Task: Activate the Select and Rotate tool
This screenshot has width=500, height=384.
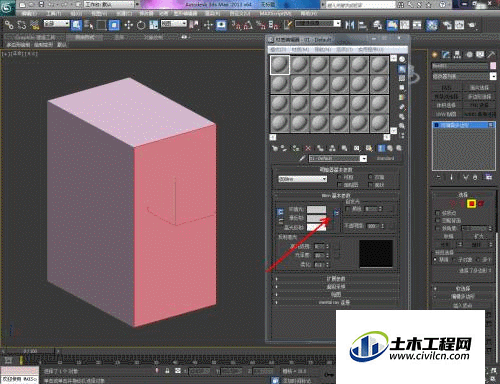Action: (x=141, y=25)
